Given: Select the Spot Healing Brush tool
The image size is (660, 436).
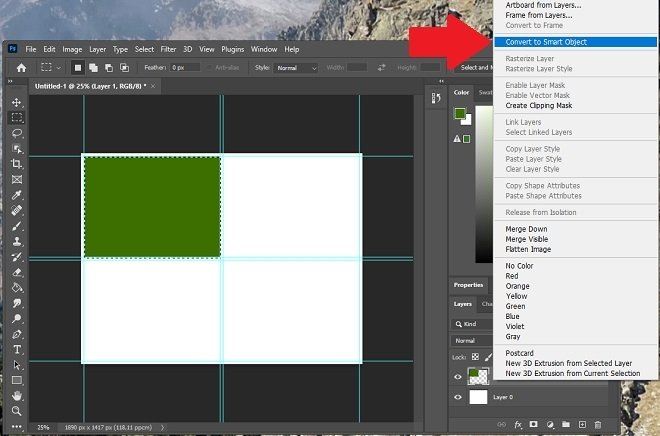Looking at the screenshot, I should pos(17,210).
